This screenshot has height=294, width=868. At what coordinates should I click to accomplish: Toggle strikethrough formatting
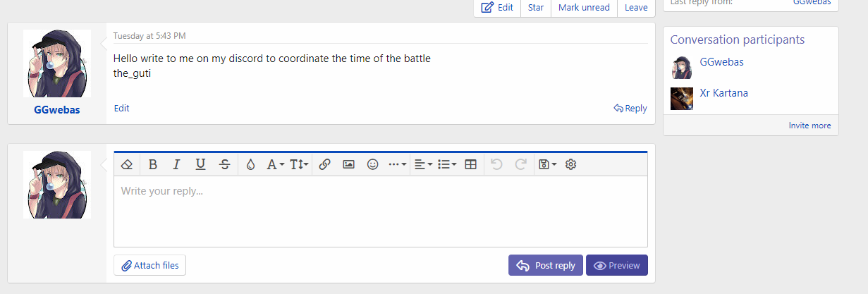coord(224,164)
